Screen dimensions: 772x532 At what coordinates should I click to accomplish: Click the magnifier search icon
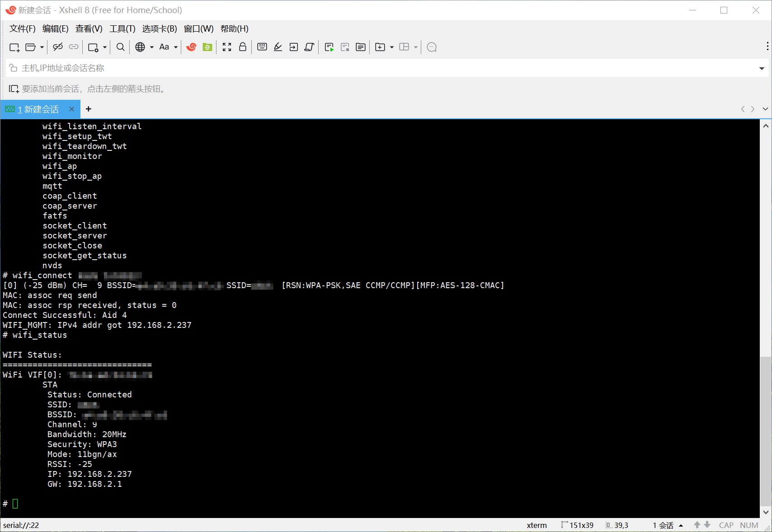120,47
